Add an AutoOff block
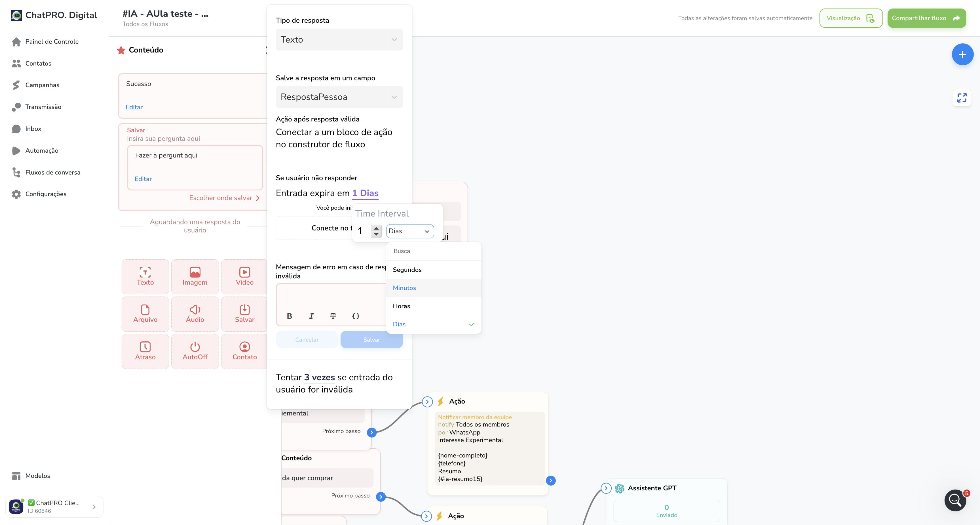Screen dimensions: 980x525 (x=195, y=351)
